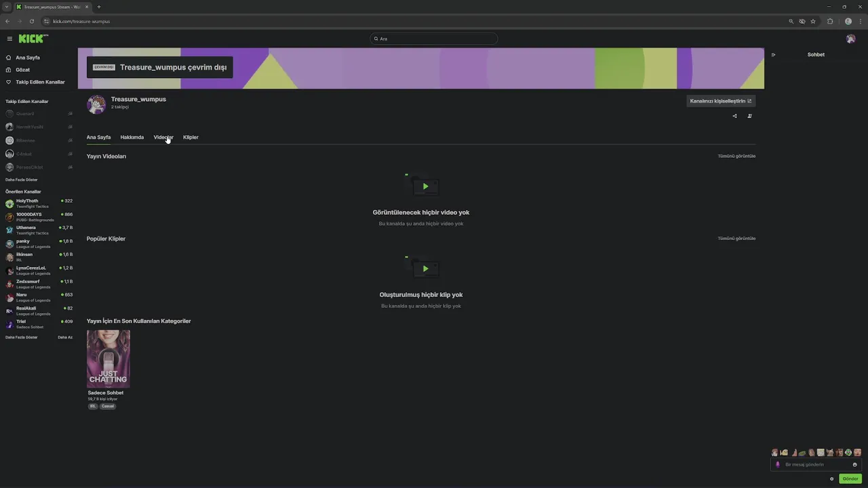Image resolution: width=868 pixels, height=488 pixels.
Task: Open Takip Edilen Kanallar in sidebar
Action: click(x=40, y=82)
